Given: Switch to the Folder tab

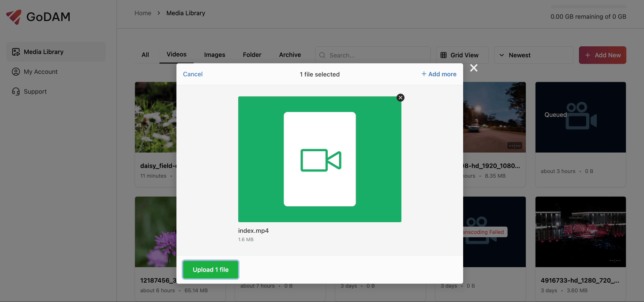Looking at the screenshot, I should tap(252, 55).
